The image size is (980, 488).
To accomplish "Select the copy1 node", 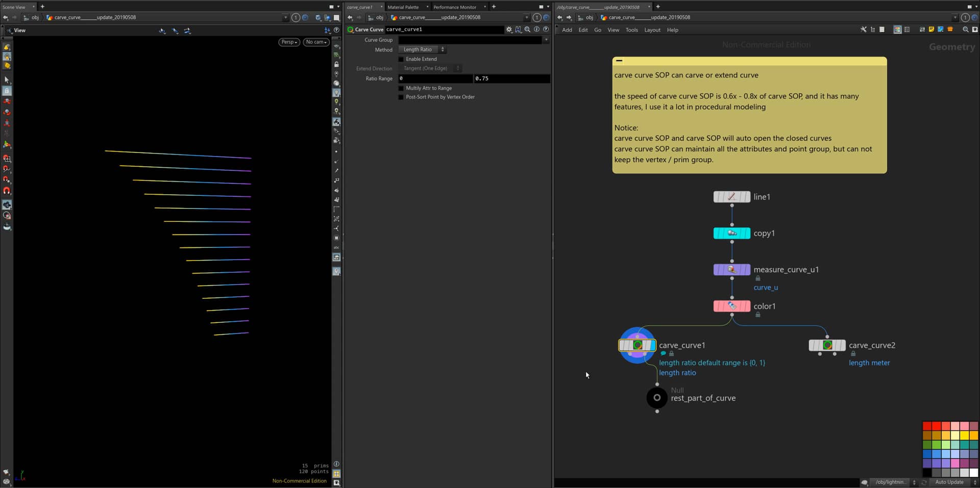I will (x=731, y=234).
